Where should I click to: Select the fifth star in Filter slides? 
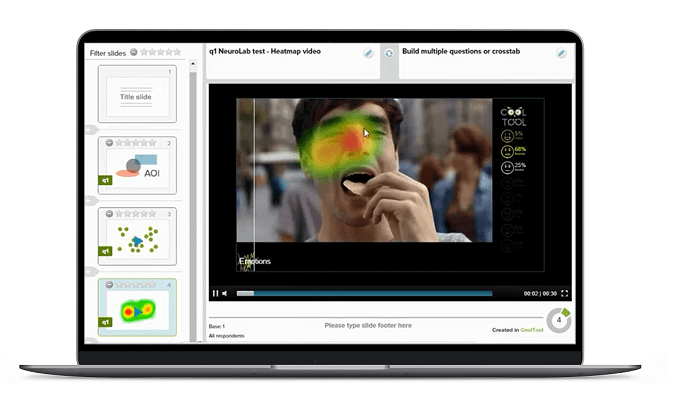pos(177,52)
